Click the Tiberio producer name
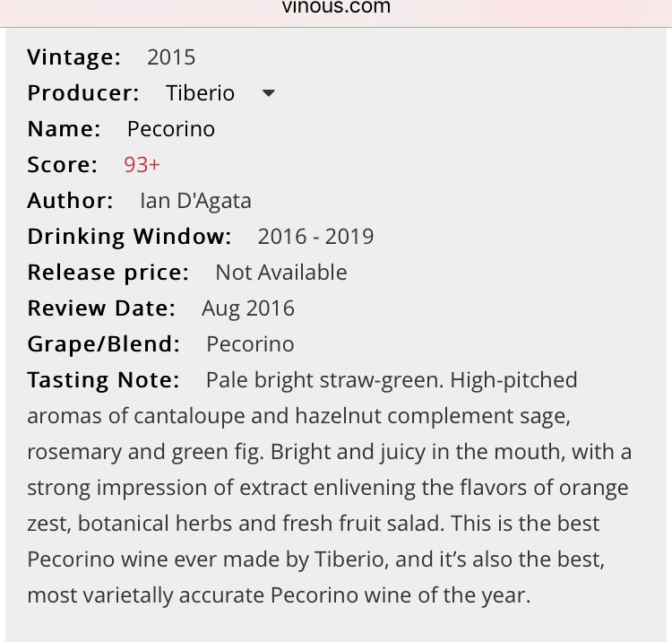 click(200, 93)
